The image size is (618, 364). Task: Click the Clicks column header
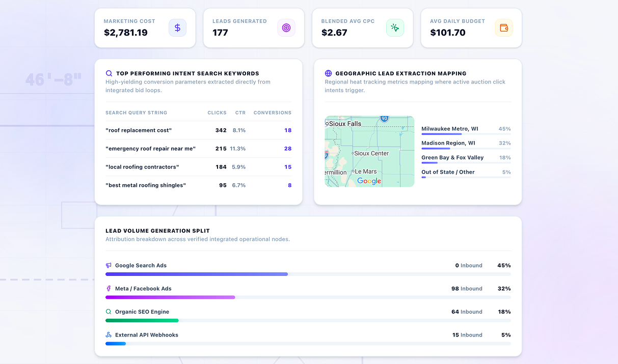(x=217, y=113)
